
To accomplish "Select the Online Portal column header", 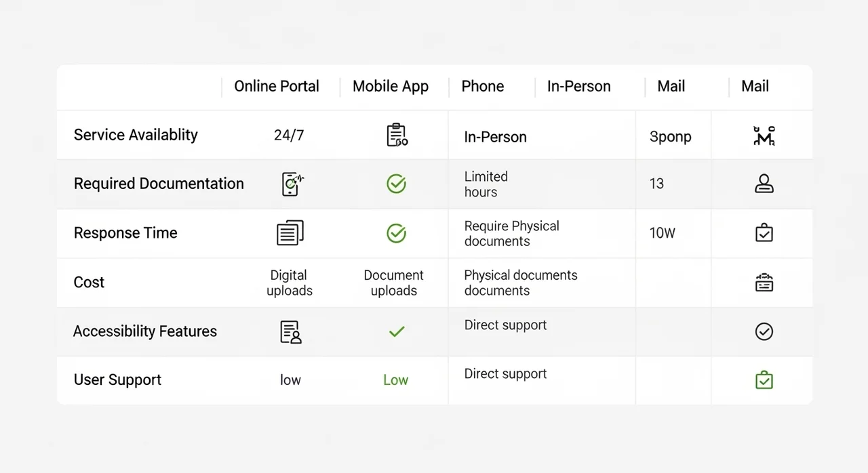I will tap(277, 87).
